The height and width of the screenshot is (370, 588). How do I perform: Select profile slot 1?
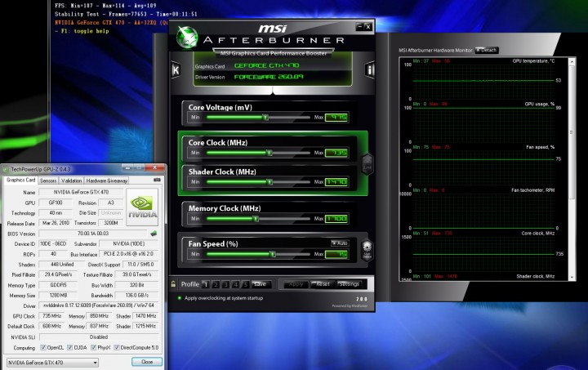coord(206,284)
